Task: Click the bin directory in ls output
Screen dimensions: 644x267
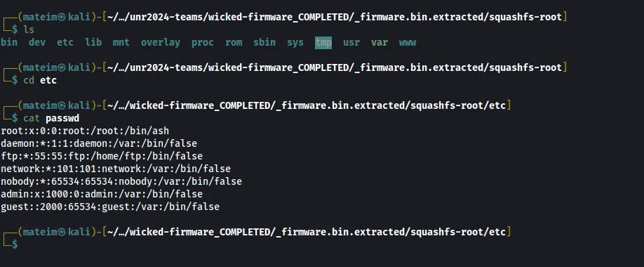Action: (x=9, y=42)
